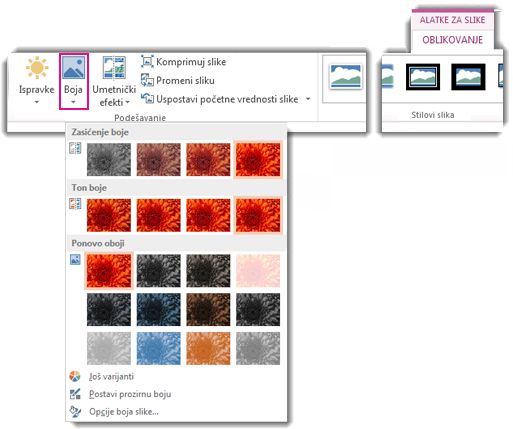Click the Umetnički efekti picture icon

click(x=114, y=68)
